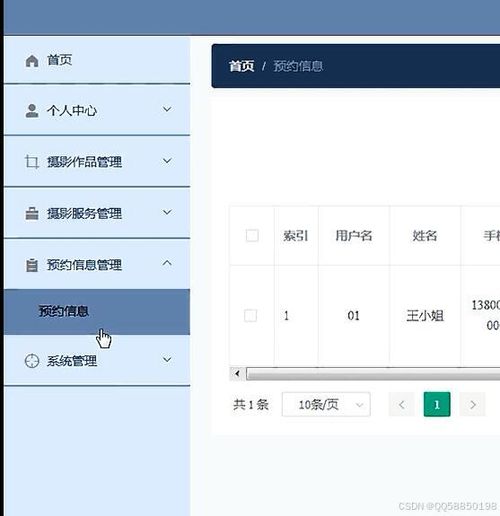Click the 王小姐 name cell

coord(425,315)
